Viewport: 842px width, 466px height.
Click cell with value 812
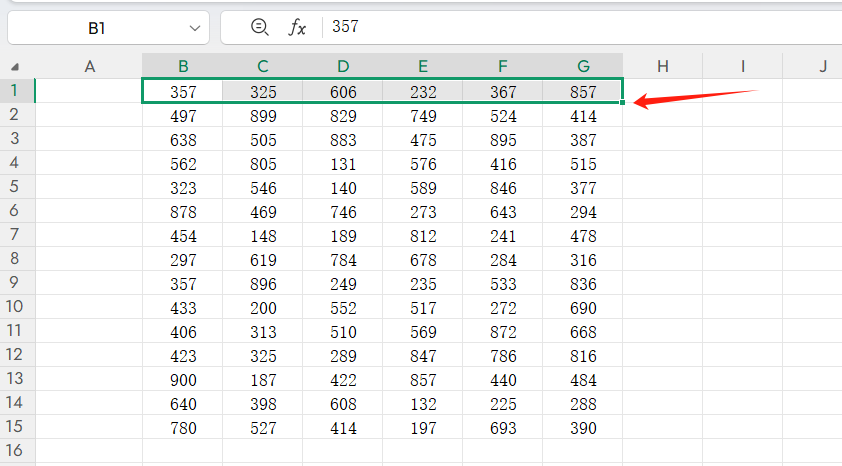(x=423, y=236)
